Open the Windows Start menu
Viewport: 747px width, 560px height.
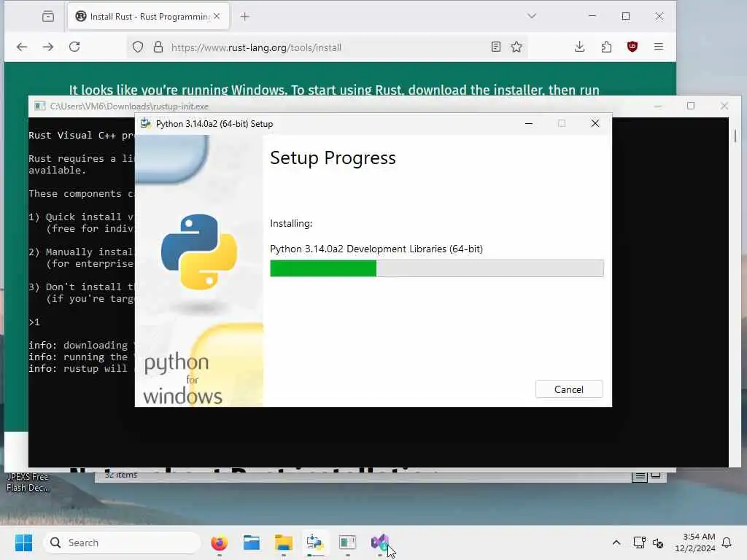tap(23, 542)
